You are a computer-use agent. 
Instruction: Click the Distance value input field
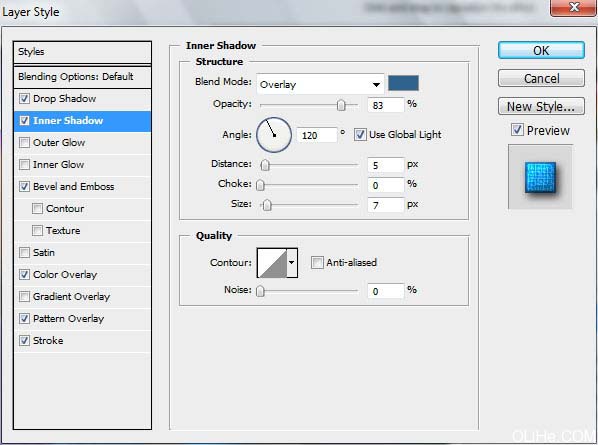click(386, 165)
